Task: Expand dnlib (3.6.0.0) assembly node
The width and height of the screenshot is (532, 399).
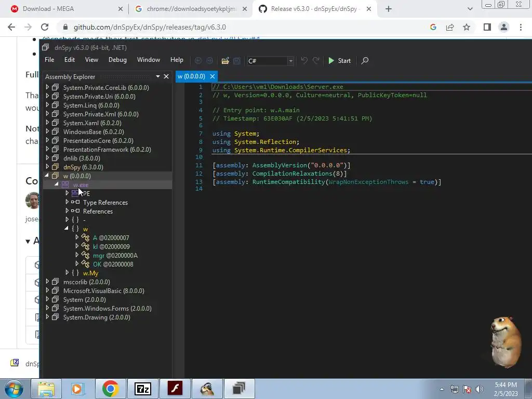Action: [x=47, y=158]
